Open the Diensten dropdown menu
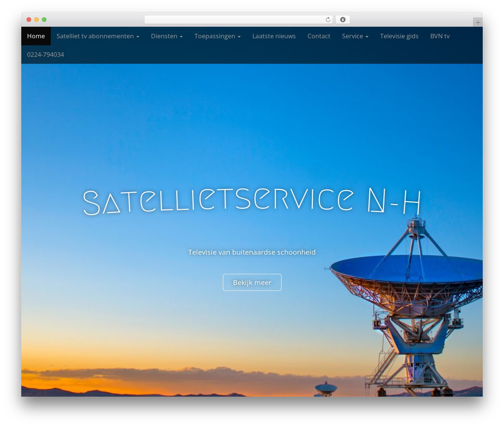Image resolution: width=504 pixels, height=427 pixels. (167, 36)
